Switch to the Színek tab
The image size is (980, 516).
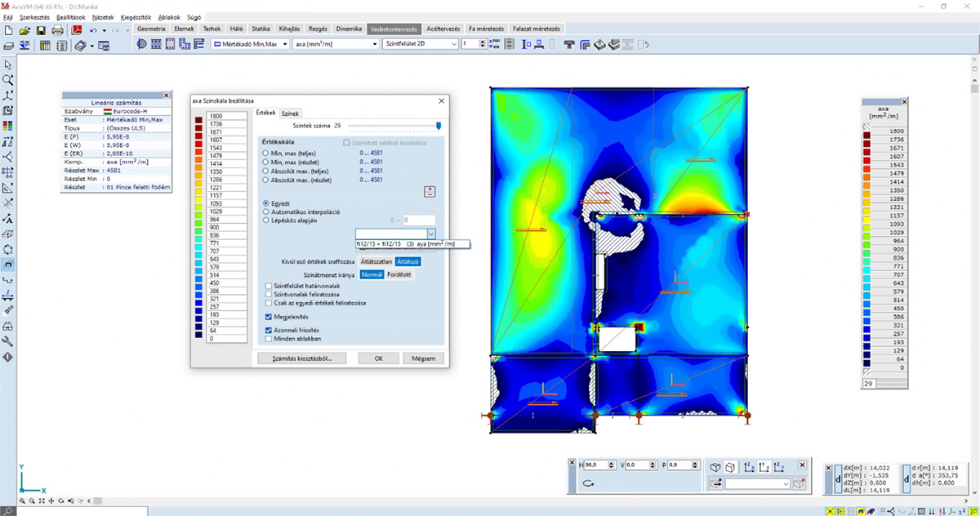coord(291,113)
